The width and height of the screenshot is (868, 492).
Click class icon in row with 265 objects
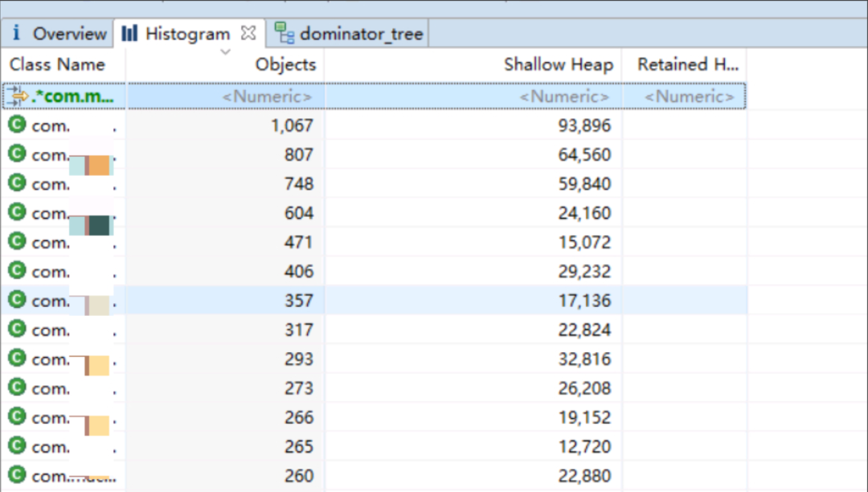(17, 445)
